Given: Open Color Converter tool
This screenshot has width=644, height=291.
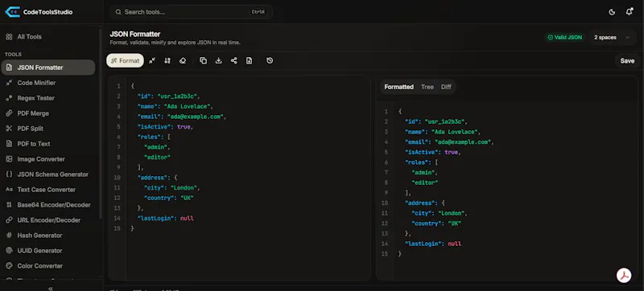Looking at the screenshot, I should [48, 265].
